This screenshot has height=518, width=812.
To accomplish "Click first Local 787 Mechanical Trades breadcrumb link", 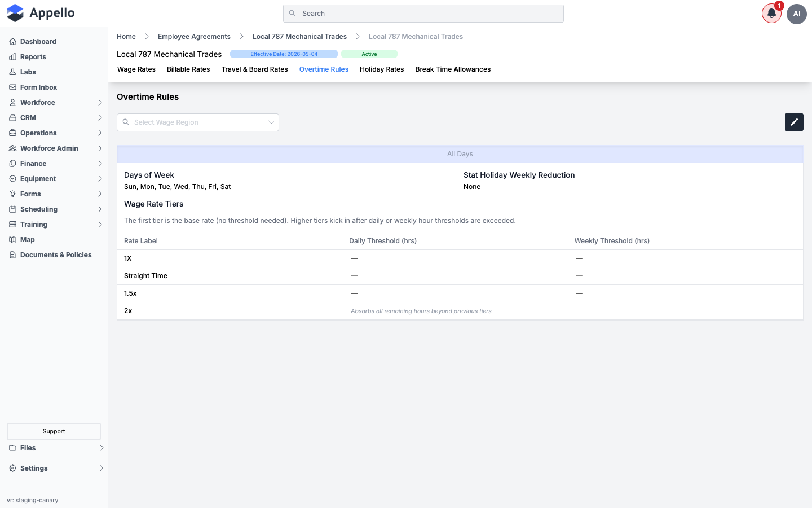I will pos(299,37).
